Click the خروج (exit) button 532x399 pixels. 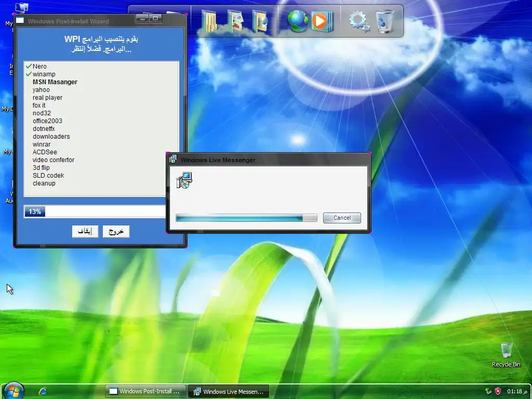[x=116, y=231]
